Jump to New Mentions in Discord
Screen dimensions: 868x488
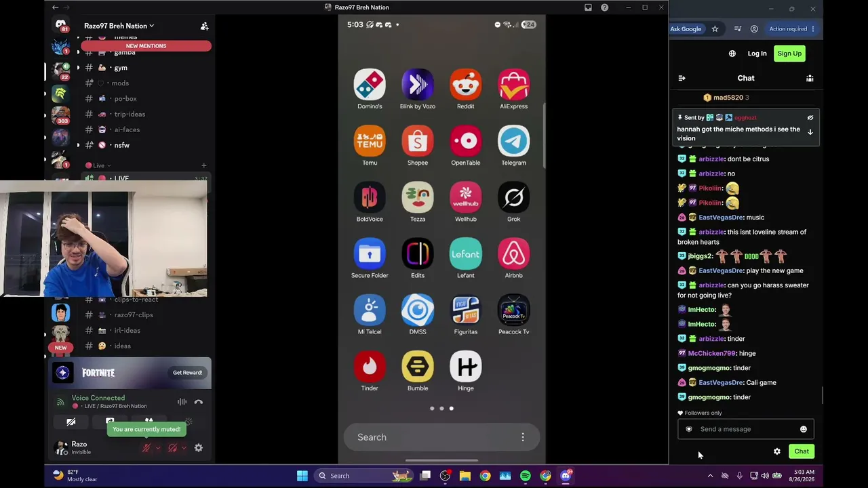tap(146, 46)
